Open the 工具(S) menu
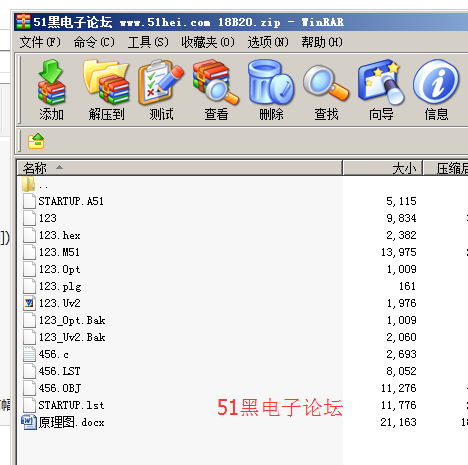Screen dimensions: 468x465 tap(148, 42)
